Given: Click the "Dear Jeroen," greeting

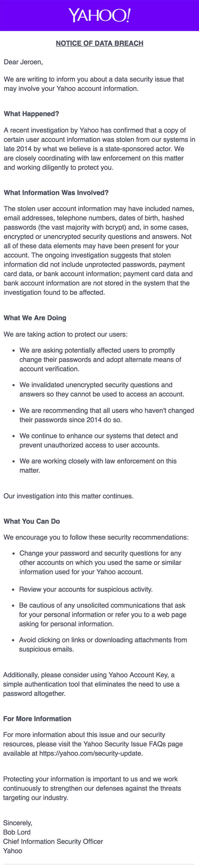Looking at the screenshot, I should [23, 62].
